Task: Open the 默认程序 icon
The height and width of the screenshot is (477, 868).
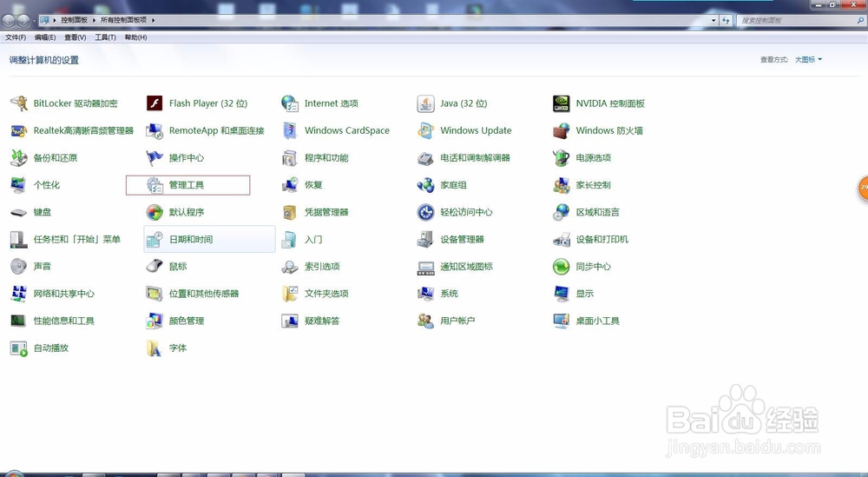Action: [155, 212]
